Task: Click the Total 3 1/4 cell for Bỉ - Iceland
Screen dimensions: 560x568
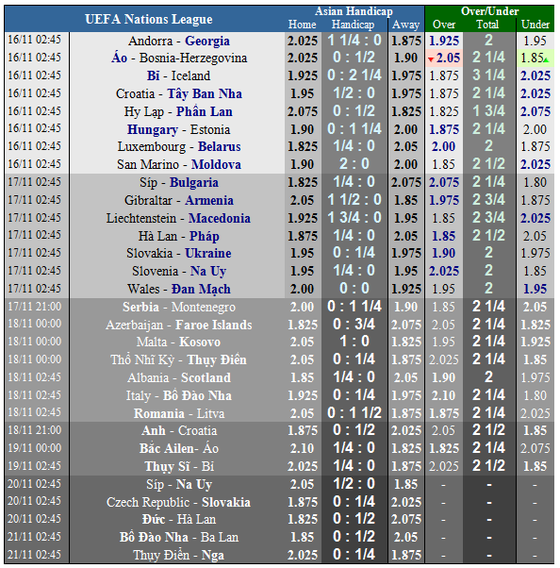Action: click(489, 75)
